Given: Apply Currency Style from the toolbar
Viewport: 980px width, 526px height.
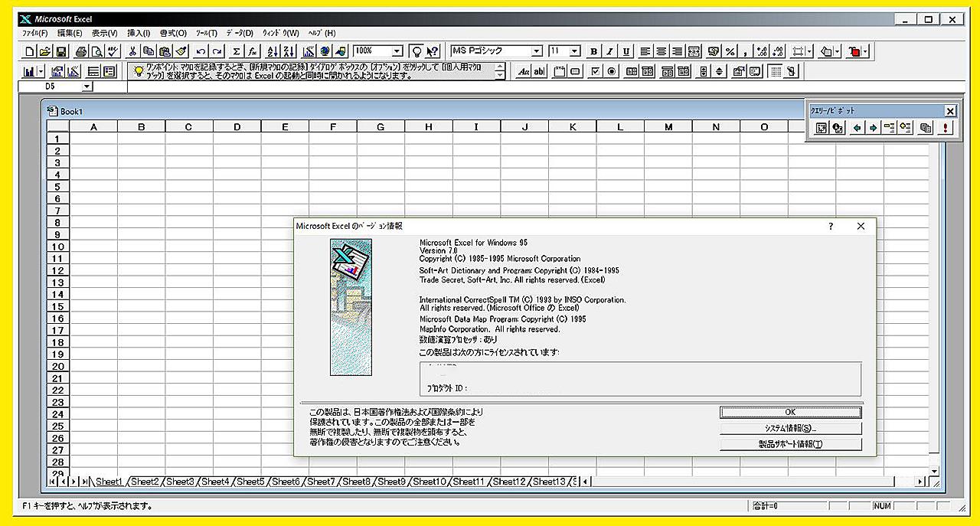Looking at the screenshot, I should [714, 51].
